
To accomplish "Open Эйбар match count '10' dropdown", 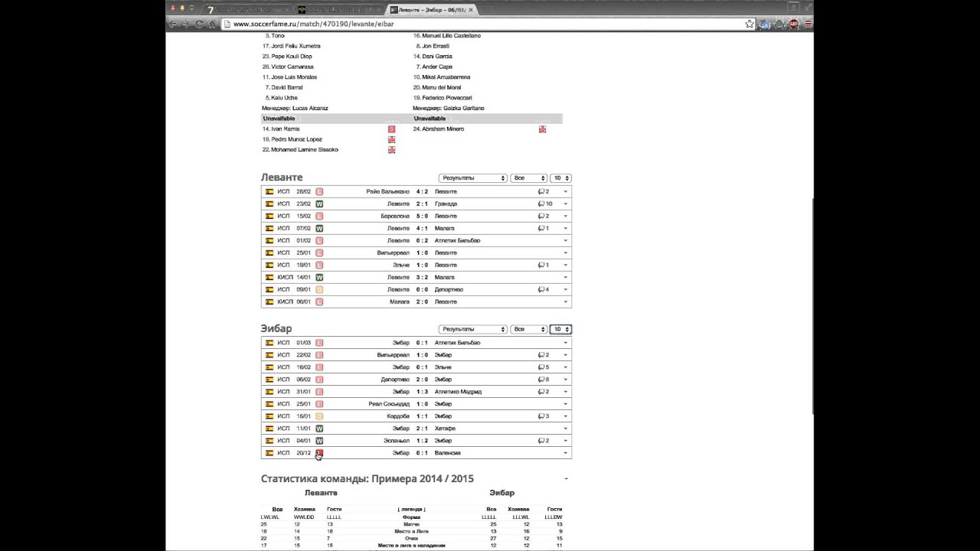I will point(560,329).
